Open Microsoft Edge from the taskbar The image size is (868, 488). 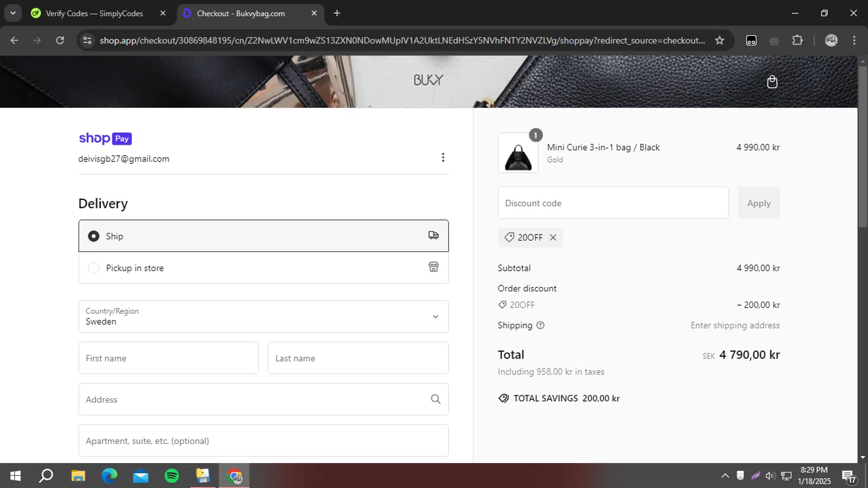pos(109,476)
